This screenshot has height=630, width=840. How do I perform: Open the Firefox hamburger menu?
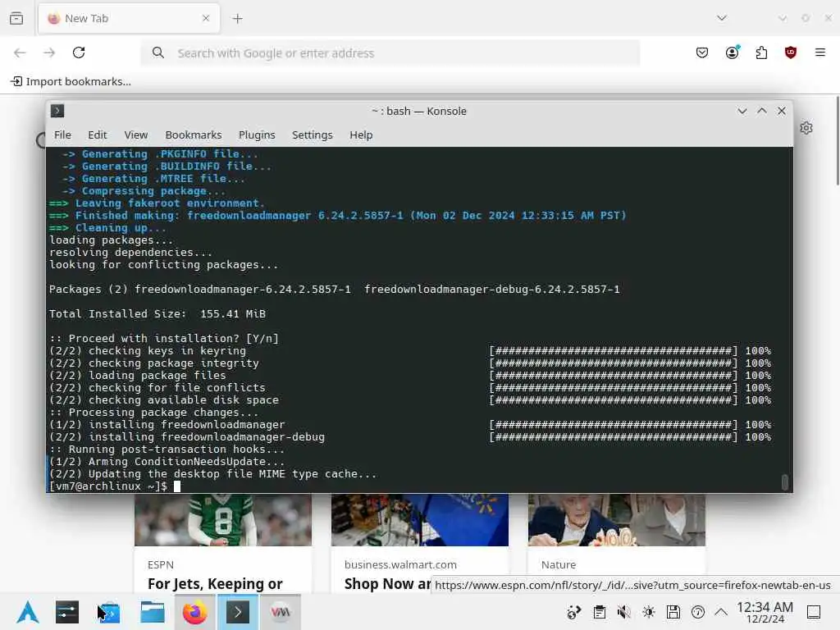(820, 52)
